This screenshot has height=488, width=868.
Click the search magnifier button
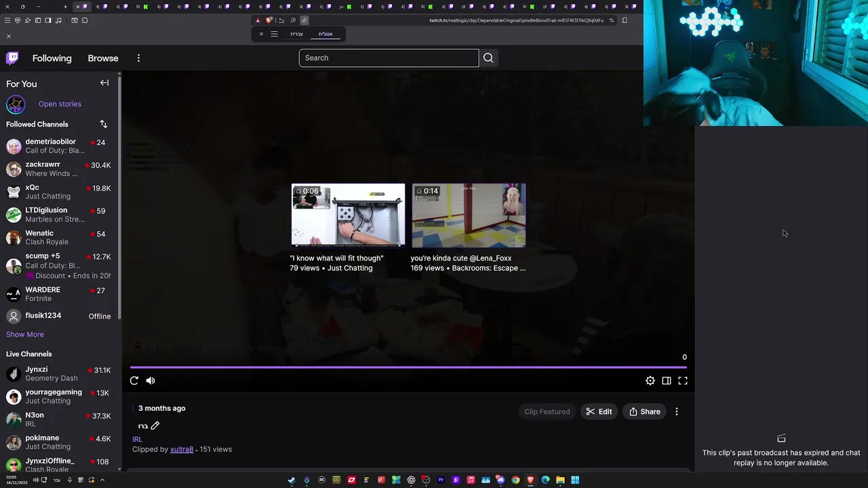[488, 58]
